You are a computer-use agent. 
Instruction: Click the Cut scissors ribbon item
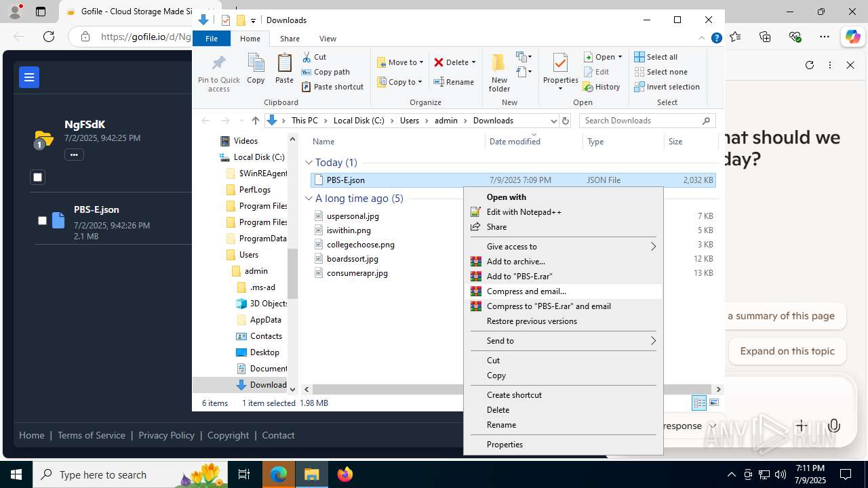[314, 57]
